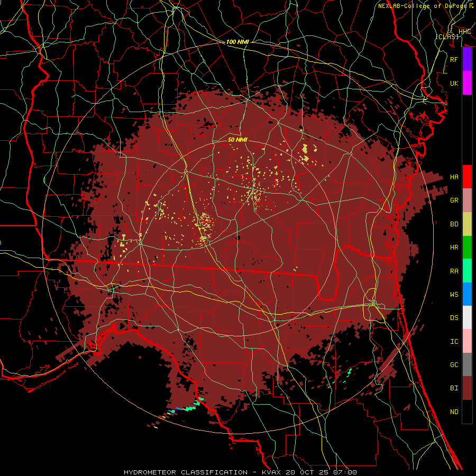Click the 07:00 timestamp text
The height and width of the screenshot is (476, 476).
345,472
